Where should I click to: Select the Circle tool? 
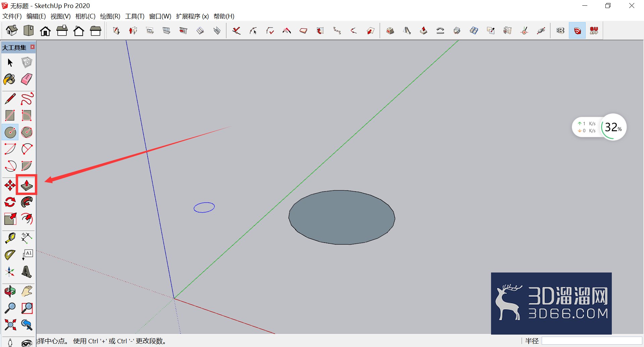click(10, 132)
